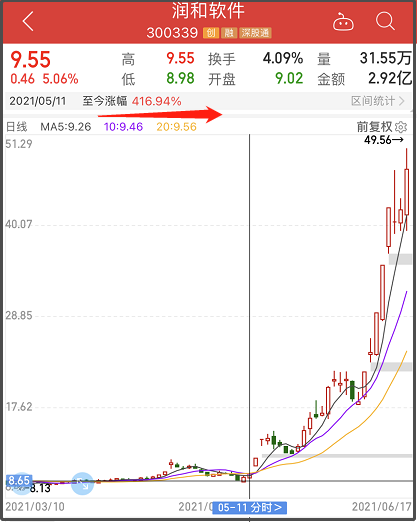Select the orange MA20 9.56 label
This screenshot has height=522, width=417.
click(x=176, y=127)
